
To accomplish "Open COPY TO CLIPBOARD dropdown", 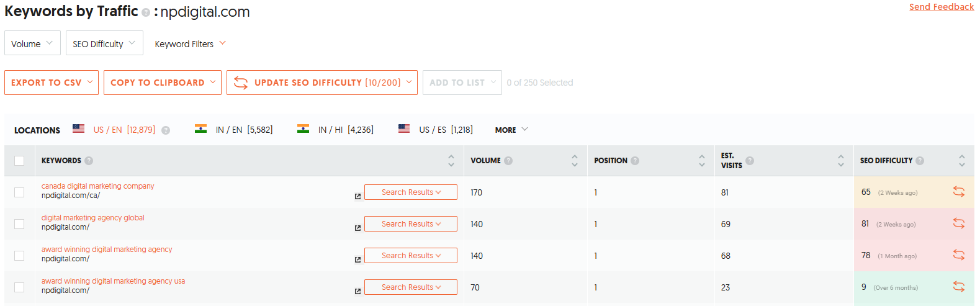I will point(163,83).
